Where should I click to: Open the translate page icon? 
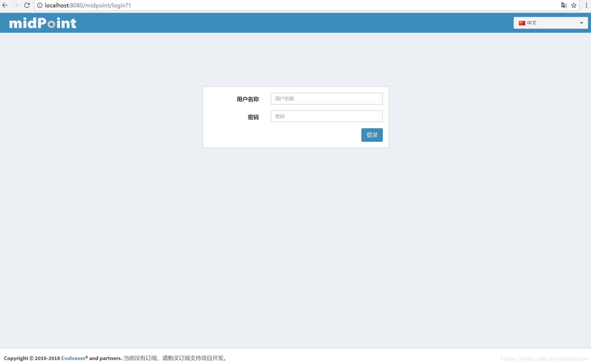coord(564,5)
